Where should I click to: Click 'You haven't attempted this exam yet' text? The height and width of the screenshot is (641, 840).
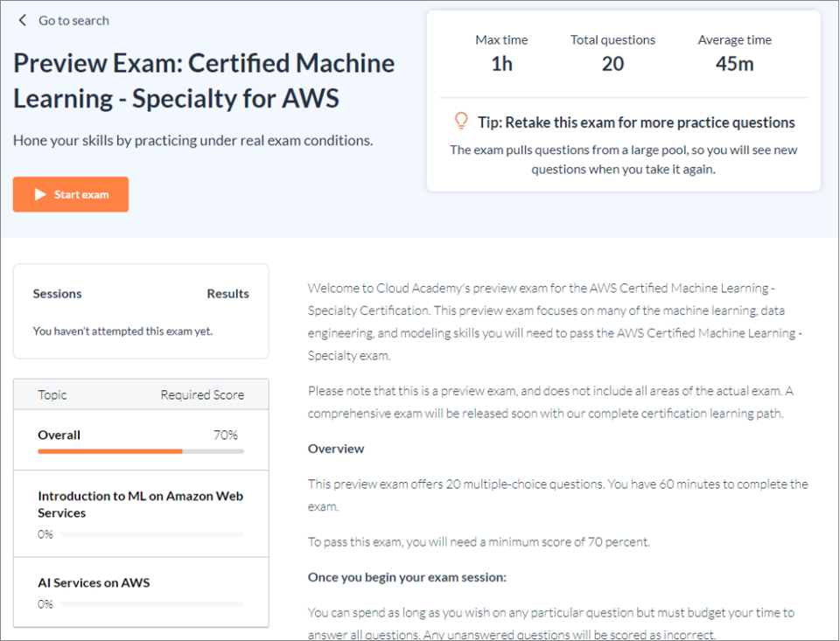coord(122,331)
